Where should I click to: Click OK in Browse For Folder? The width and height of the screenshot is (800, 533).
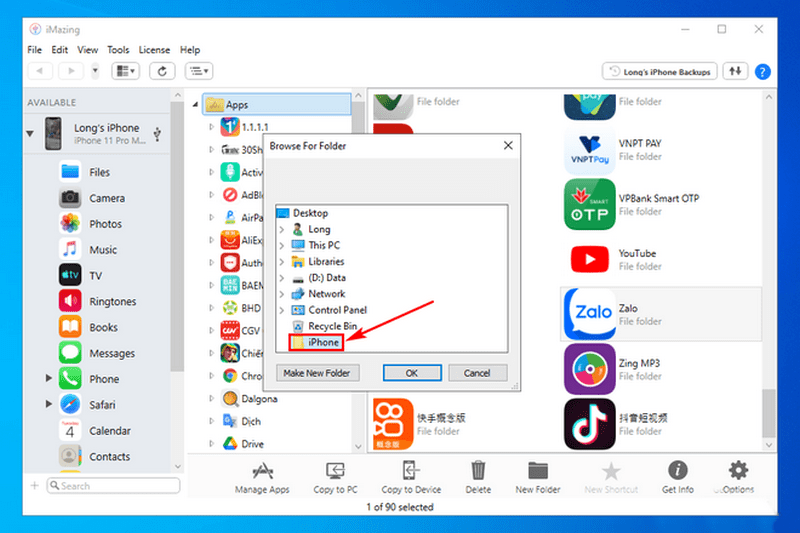(412, 373)
